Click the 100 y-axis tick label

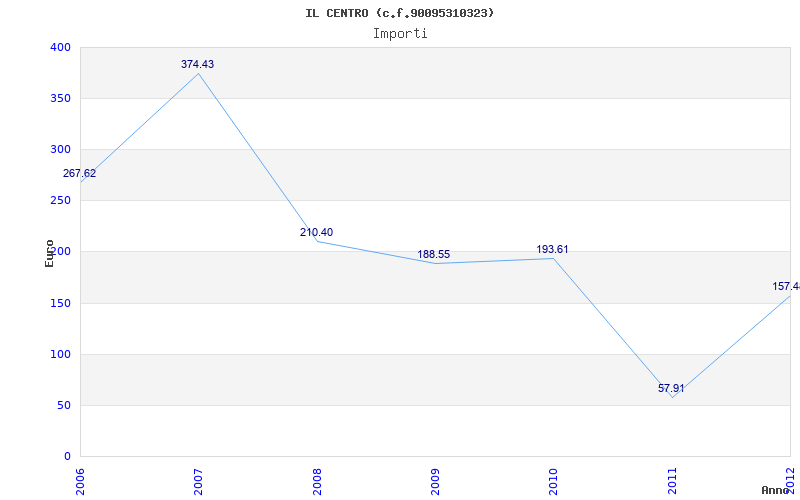(x=60, y=354)
